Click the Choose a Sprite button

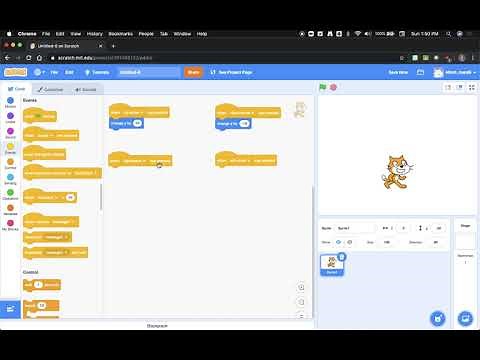pyautogui.click(x=438, y=319)
